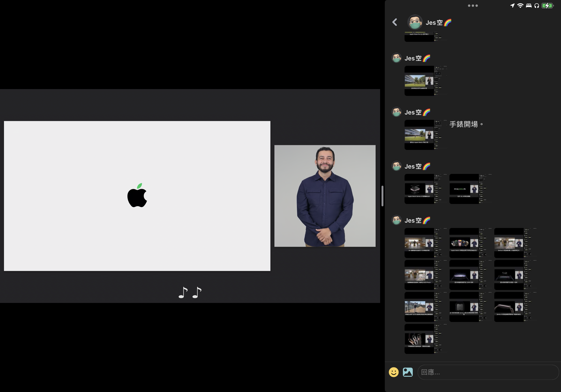Open the 1 nit thumbnail
Image resolution: width=561 pixels, height=392 pixels.
[516, 275]
